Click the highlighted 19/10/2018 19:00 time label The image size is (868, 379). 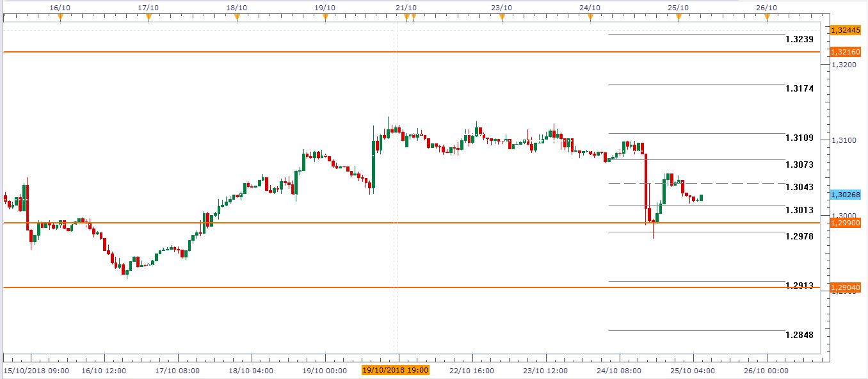click(395, 370)
